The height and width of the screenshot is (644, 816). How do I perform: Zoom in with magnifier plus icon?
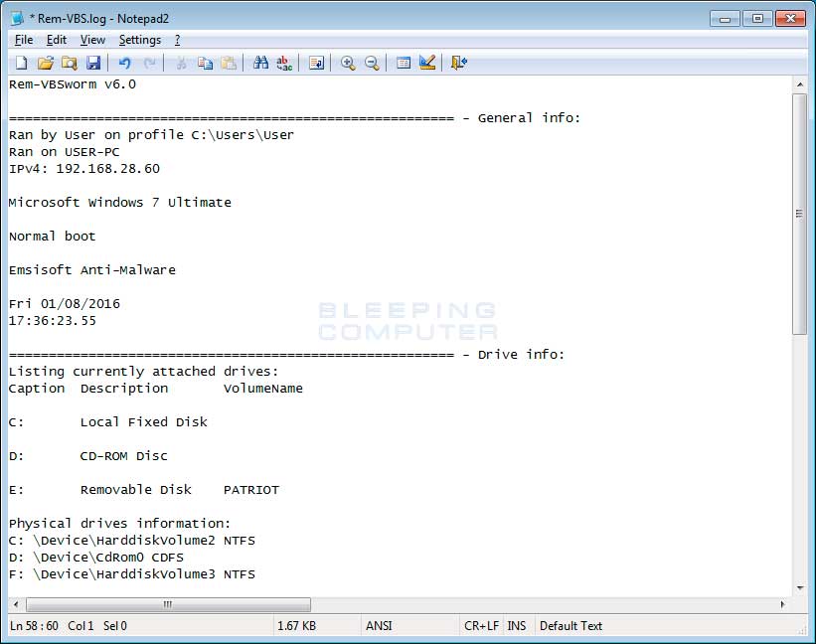[348, 63]
